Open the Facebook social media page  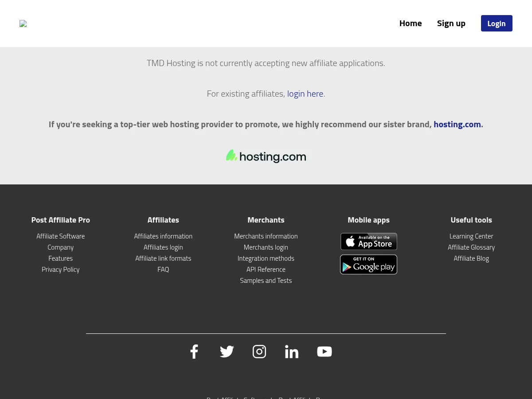pyautogui.click(x=194, y=352)
